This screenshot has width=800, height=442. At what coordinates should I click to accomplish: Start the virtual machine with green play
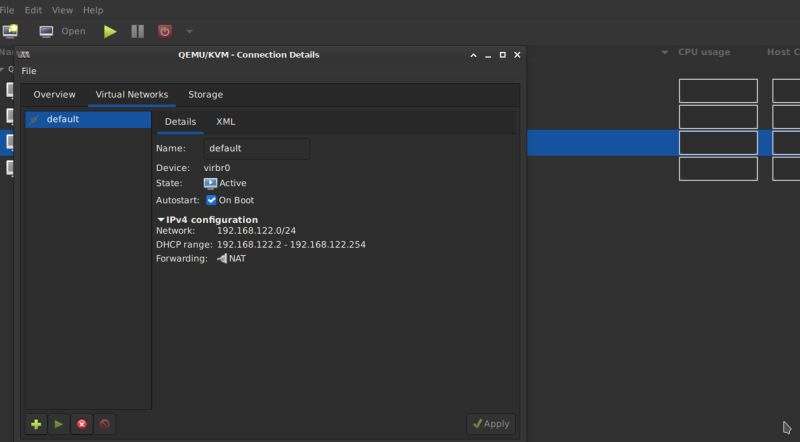click(x=110, y=31)
